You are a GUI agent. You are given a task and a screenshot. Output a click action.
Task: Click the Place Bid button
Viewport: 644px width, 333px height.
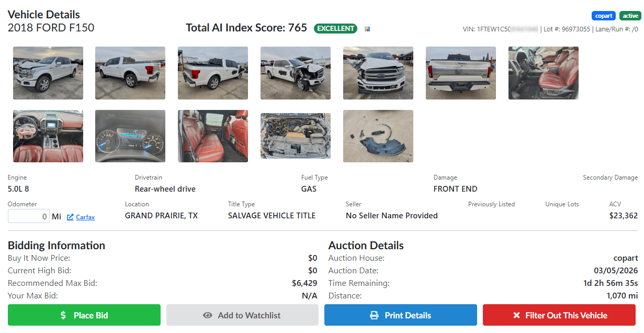click(84, 315)
